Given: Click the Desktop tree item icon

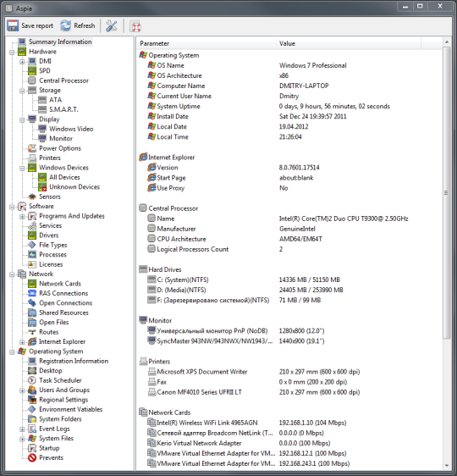Looking at the screenshot, I should point(32,371).
